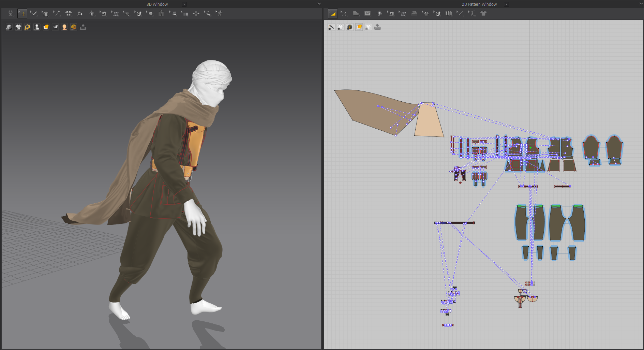Image resolution: width=644 pixels, height=350 pixels.
Task: Collapse the 3D view options with tray arrow
Action: (83, 27)
